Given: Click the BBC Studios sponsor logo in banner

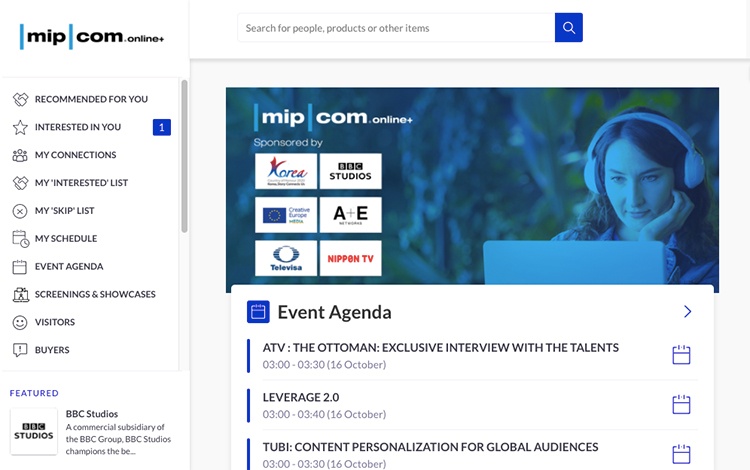Looking at the screenshot, I should pos(351,171).
